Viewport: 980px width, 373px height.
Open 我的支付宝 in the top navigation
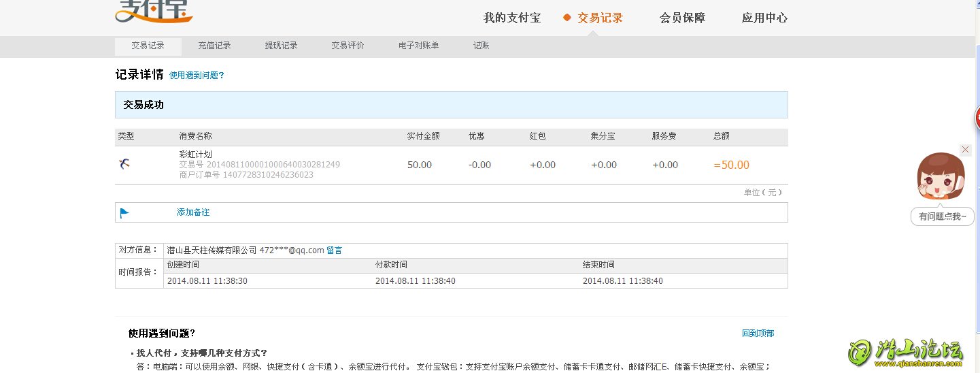point(511,18)
